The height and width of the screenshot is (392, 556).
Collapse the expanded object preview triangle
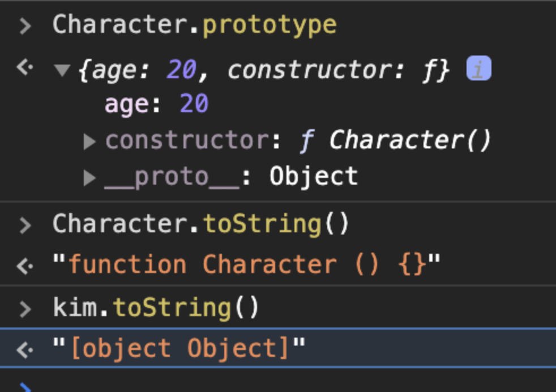(62, 71)
